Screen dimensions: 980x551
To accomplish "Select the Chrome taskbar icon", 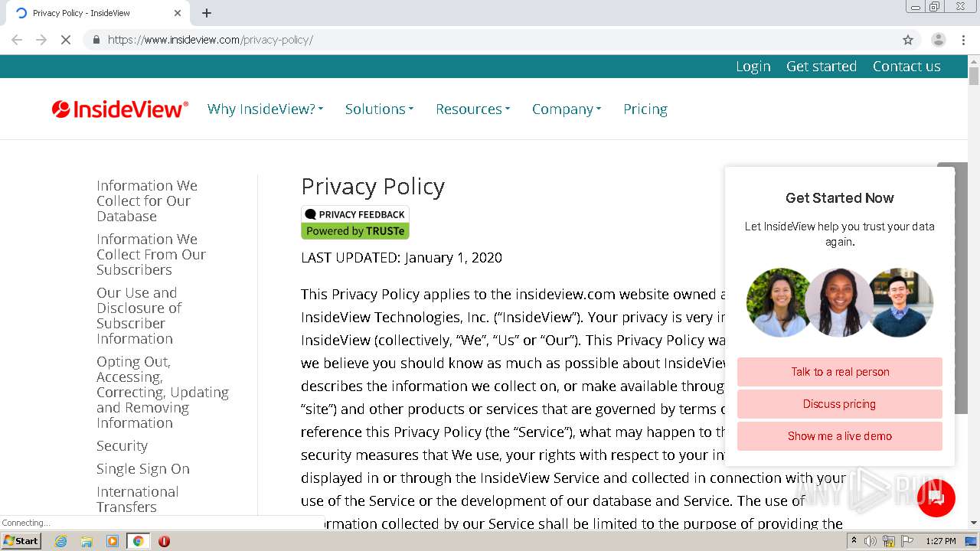I will [138, 541].
